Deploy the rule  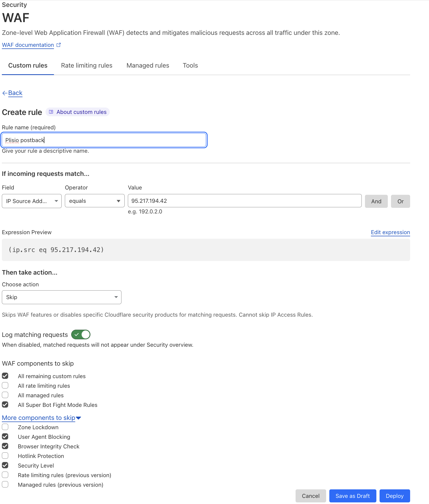(x=395, y=496)
